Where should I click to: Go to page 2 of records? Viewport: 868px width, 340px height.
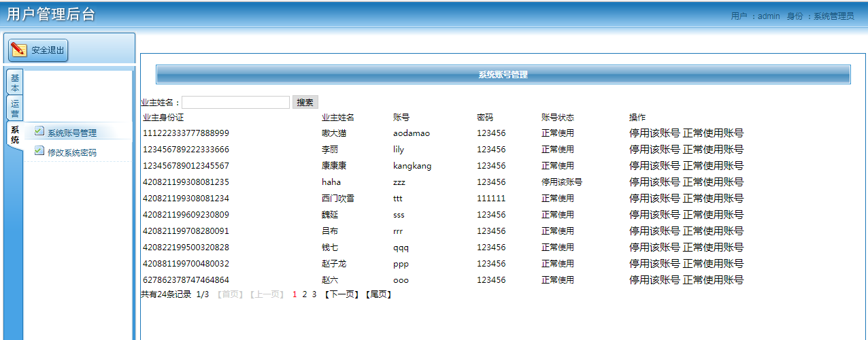[x=305, y=294]
